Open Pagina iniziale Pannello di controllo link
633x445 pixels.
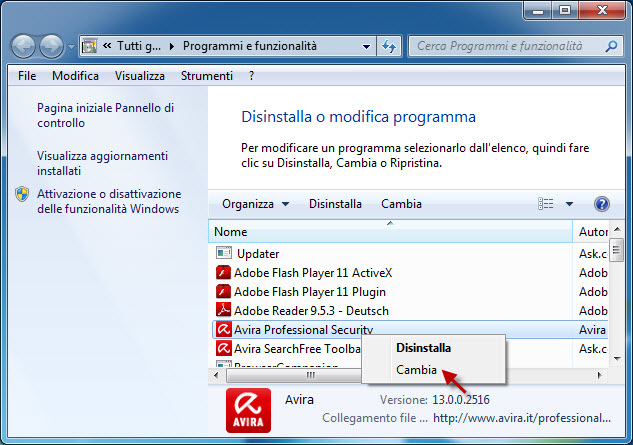click(x=105, y=115)
